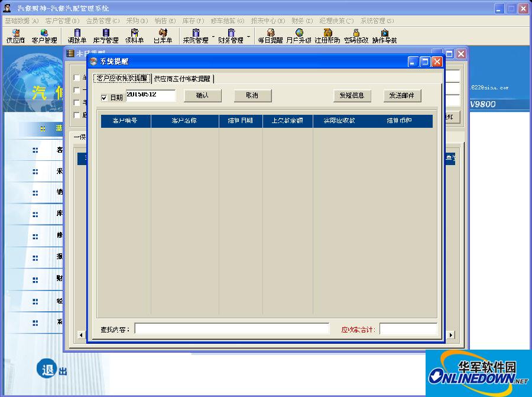Switch to 客户应收帐款提醒 tab
This screenshot has width=532, height=397.
coord(122,78)
